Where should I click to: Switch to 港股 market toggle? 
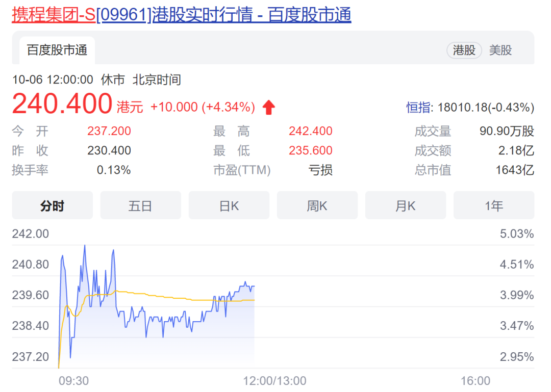(x=464, y=50)
